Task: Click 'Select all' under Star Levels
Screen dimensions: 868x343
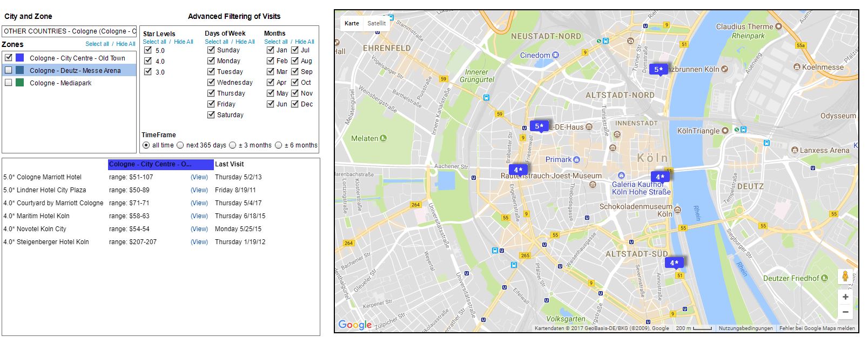Action: click(x=154, y=42)
